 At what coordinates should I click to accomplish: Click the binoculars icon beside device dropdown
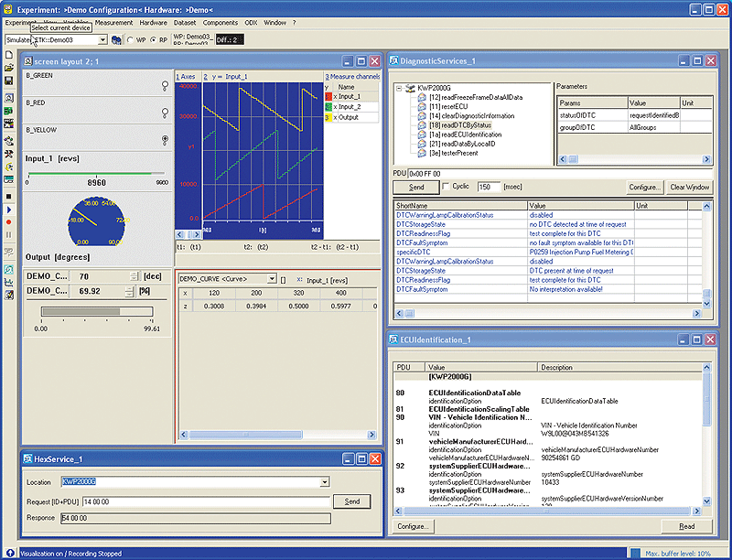point(116,40)
